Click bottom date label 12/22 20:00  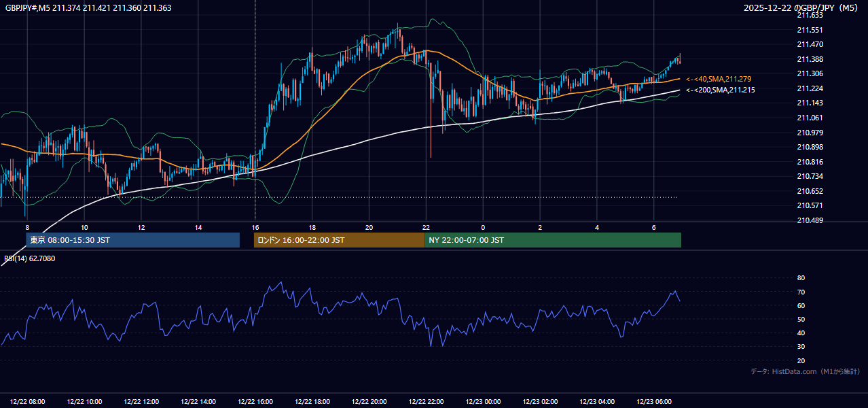click(x=369, y=402)
